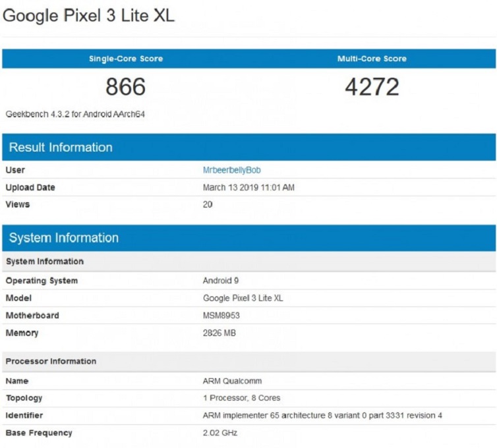Click the gray System Information subheader
Screen dimensions: 497x448
248,262
